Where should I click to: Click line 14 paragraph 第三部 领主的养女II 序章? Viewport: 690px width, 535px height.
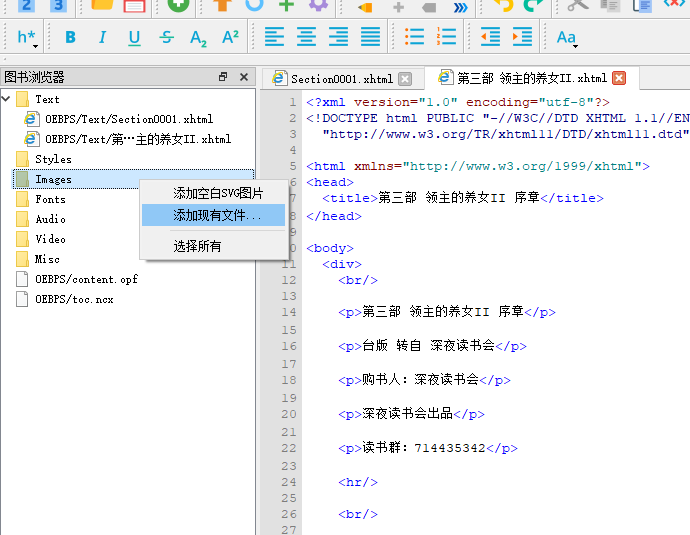pos(447,312)
